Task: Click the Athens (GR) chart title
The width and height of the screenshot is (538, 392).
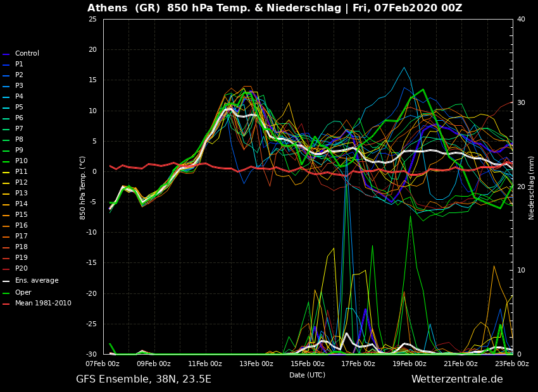Action: pos(275,8)
